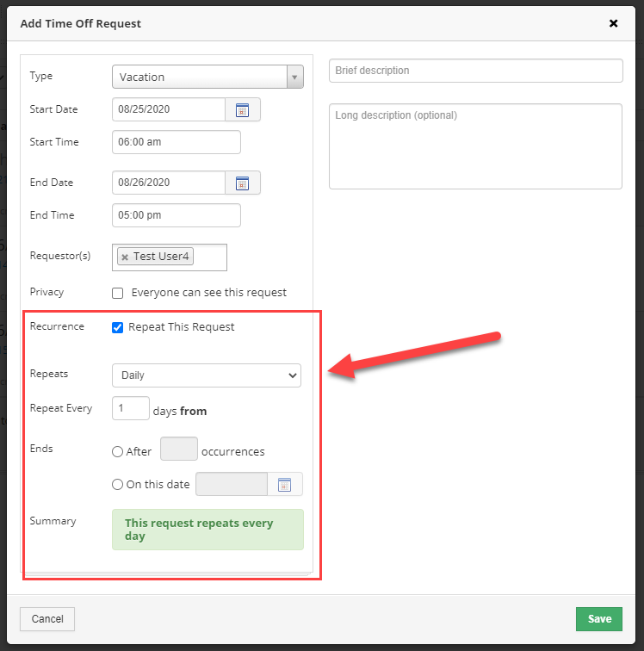Viewport: 644px width, 651px height.
Task: Click the End Time field
Action: (176, 215)
